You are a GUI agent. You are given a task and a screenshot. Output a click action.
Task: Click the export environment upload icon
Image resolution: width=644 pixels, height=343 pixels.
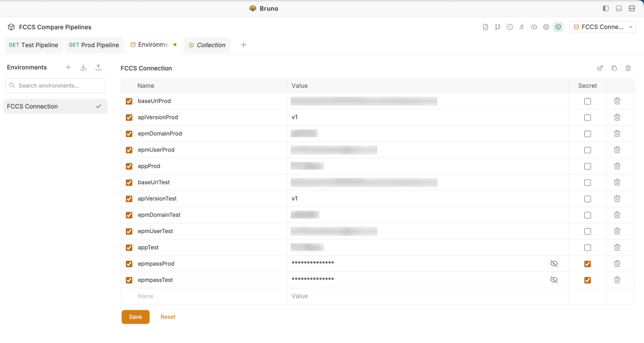pyautogui.click(x=99, y=67)
